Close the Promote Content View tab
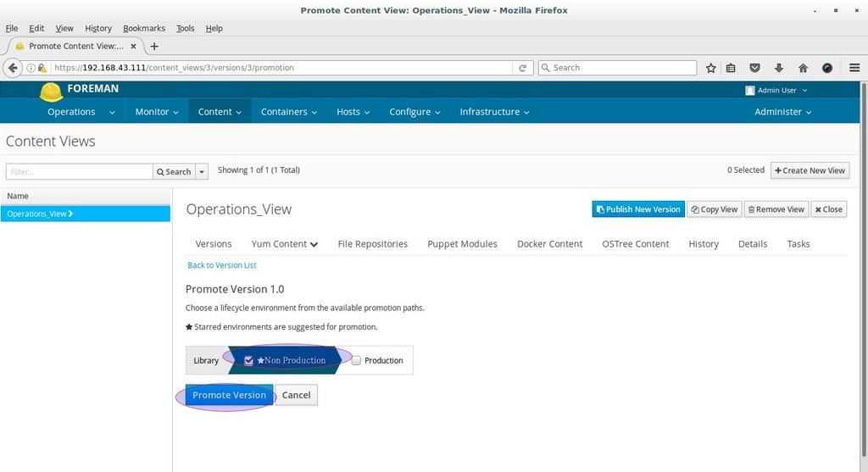The width and height of the screenshot is (868, 472). click(x=133, y=47)
